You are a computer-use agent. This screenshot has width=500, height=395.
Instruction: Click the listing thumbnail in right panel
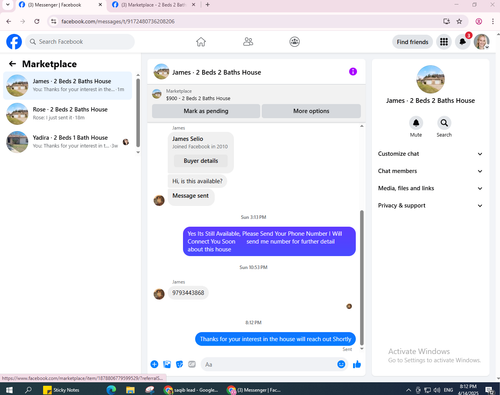tap(430, 79)
